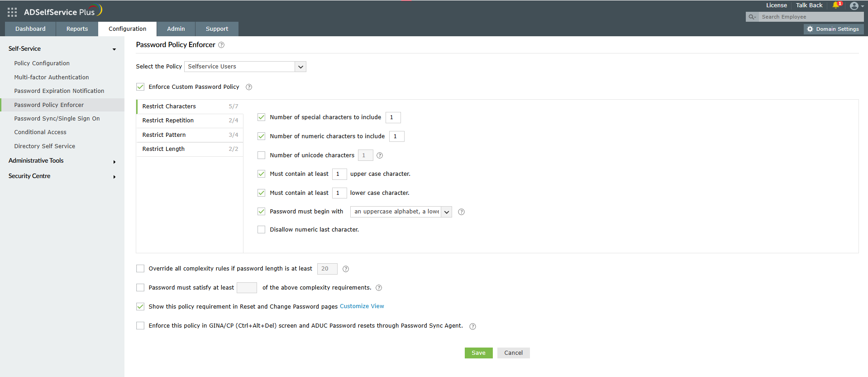This screenshot has width=868, height=377.
Task: Click help icon next to Enforce Custom Password Policy
Action: tap(249, 87)
